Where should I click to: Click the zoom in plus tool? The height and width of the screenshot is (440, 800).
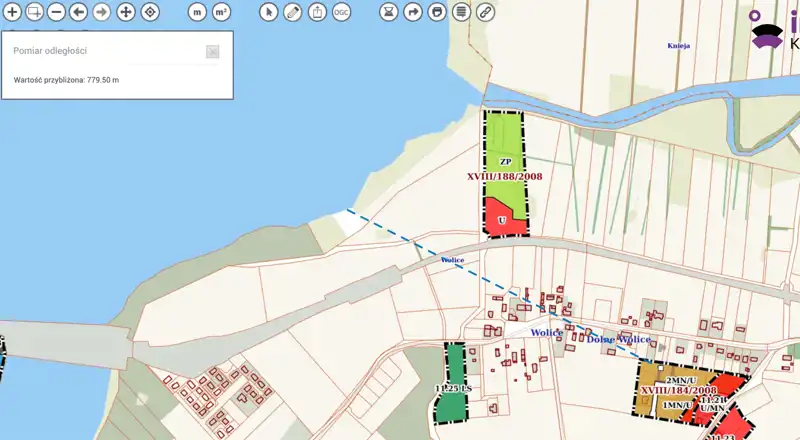pos(12,12)
